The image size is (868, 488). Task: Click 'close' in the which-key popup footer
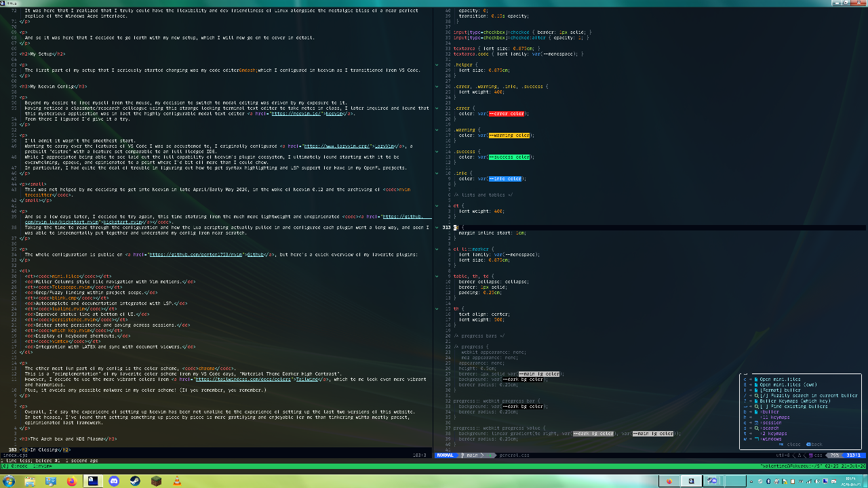click(x=793, y=445)
